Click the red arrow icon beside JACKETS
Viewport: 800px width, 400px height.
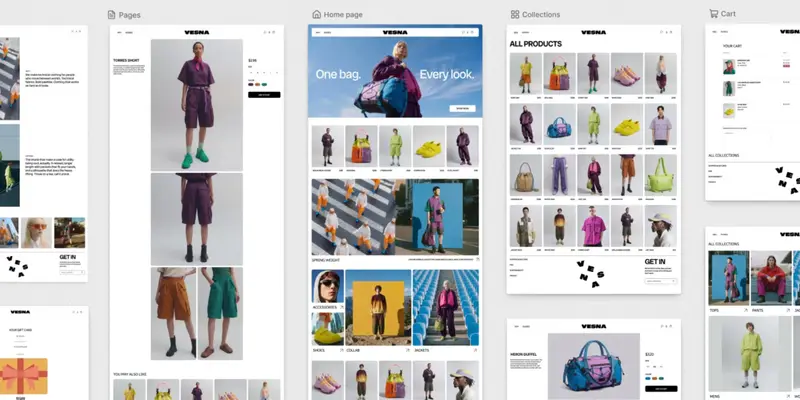(476, 351)
